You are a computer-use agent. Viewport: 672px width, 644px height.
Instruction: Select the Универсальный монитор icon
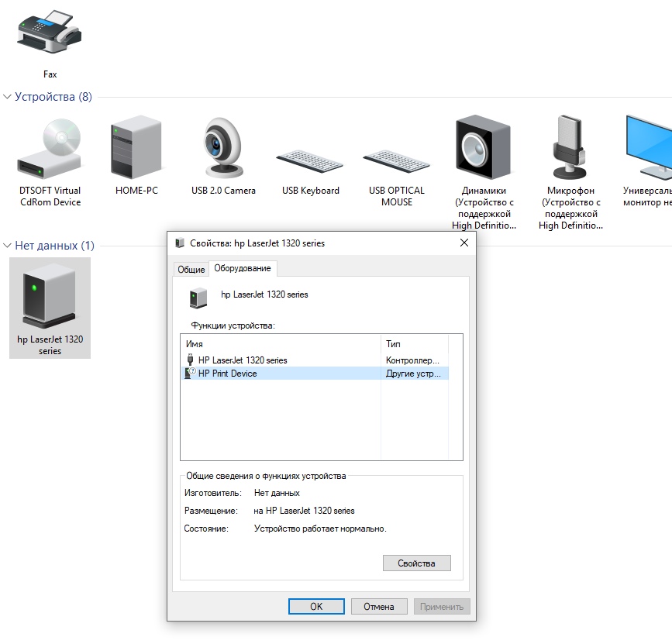[650, 149]
